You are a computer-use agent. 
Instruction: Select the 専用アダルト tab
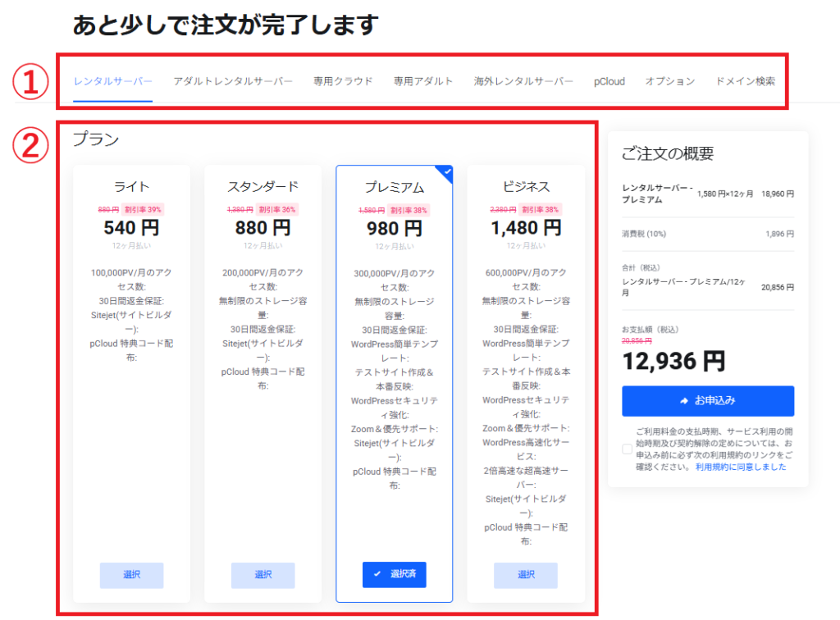(423, 81)
